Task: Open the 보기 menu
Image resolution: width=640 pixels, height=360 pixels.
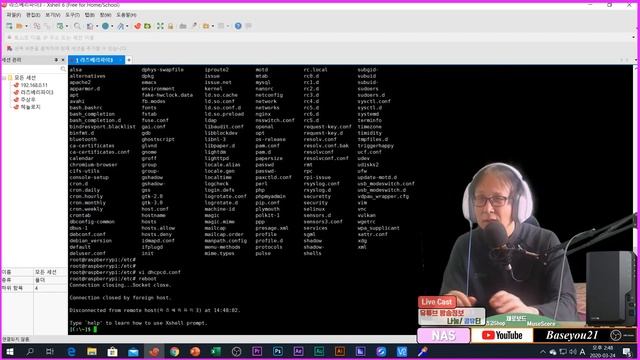Action: [53, 15]
